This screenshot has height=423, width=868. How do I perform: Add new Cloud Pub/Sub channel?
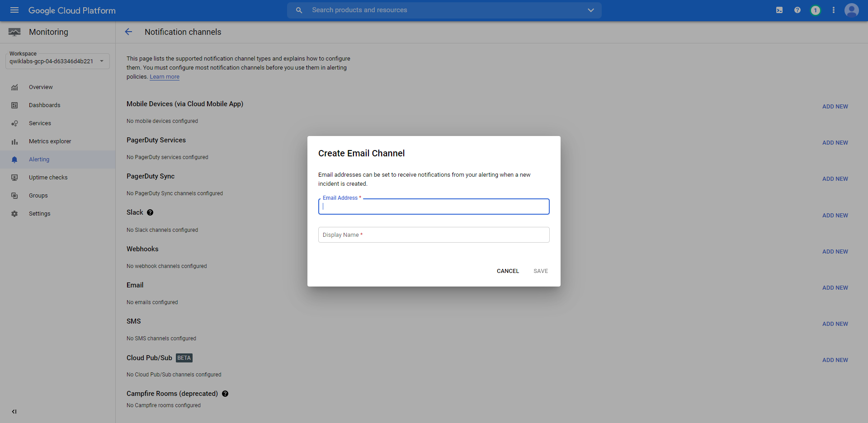point(835,360)
